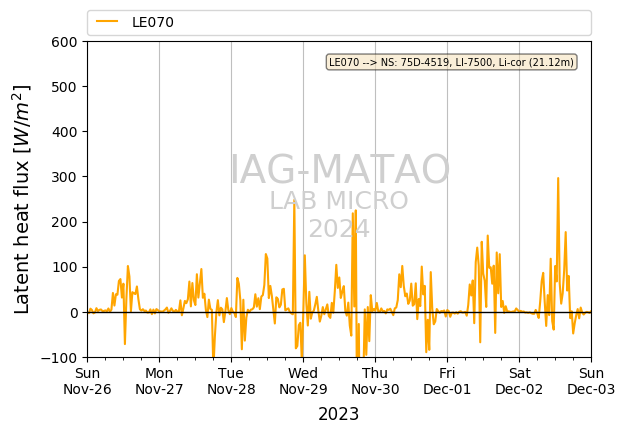Click the Mon Nov-27 x-axis label

159,381
